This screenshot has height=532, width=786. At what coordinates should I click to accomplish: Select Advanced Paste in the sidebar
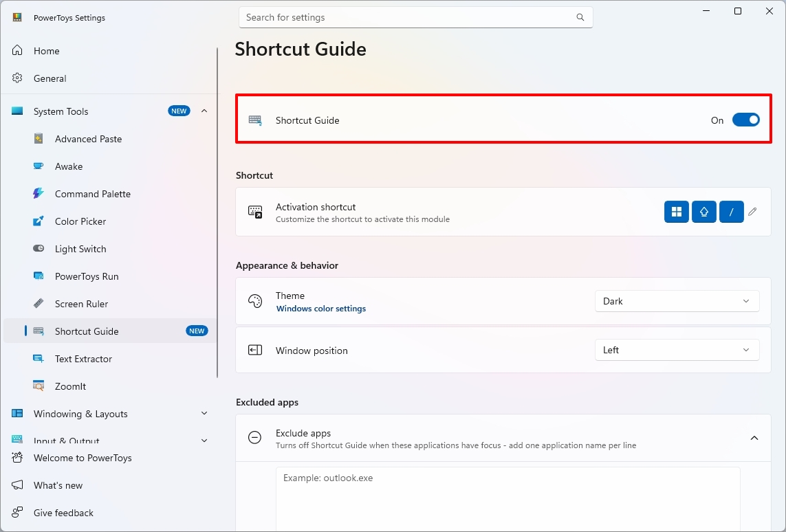(88, 139)
